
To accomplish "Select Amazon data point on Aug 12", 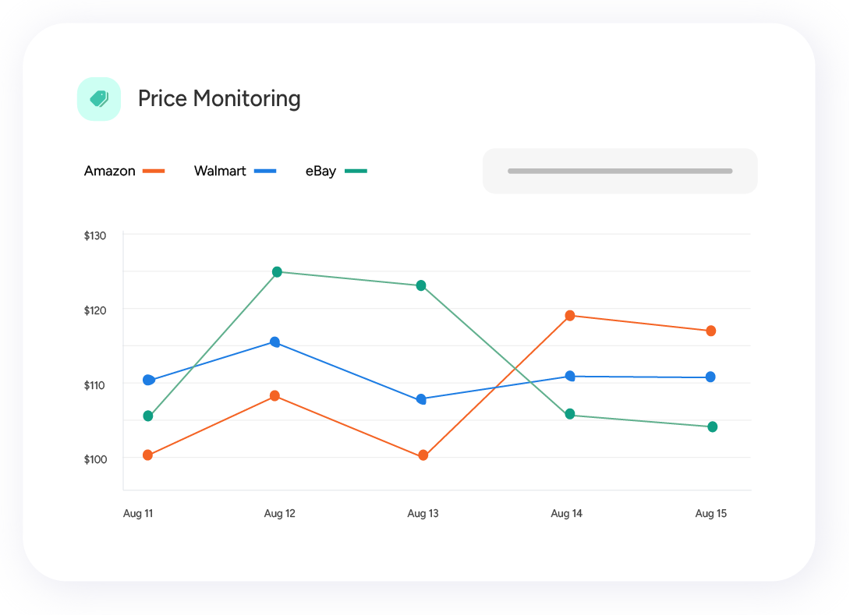I will coord(274,396).
